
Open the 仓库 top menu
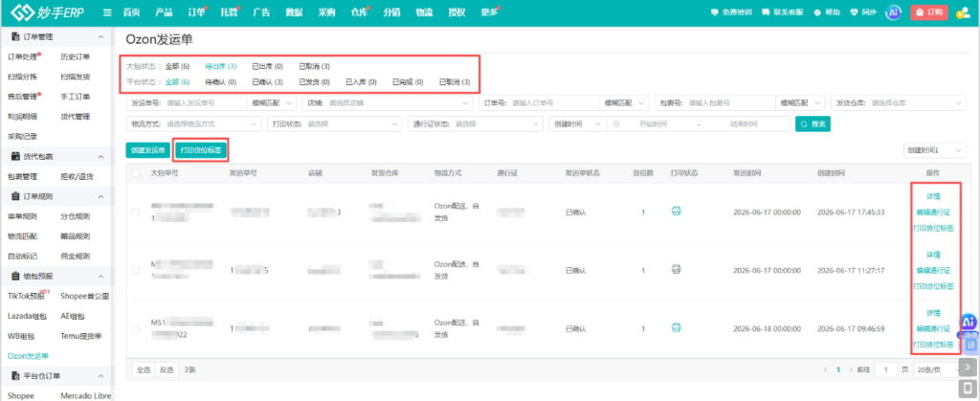[x=359, y=12]
